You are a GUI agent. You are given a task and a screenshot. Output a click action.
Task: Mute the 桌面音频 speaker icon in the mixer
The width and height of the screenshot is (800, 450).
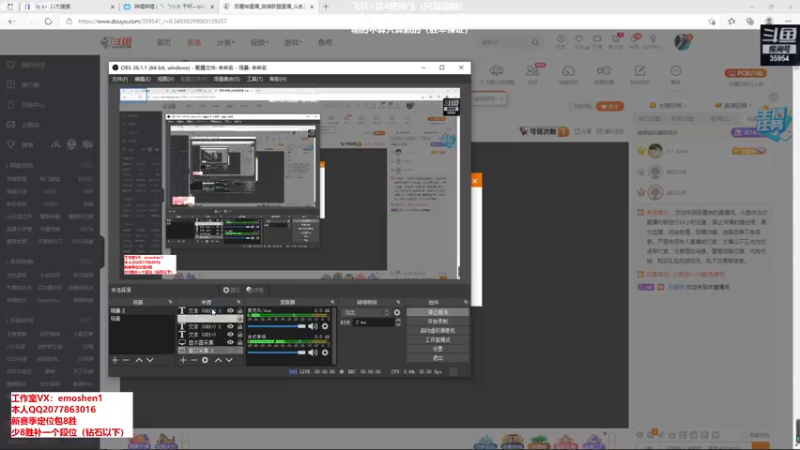point(313,352)
